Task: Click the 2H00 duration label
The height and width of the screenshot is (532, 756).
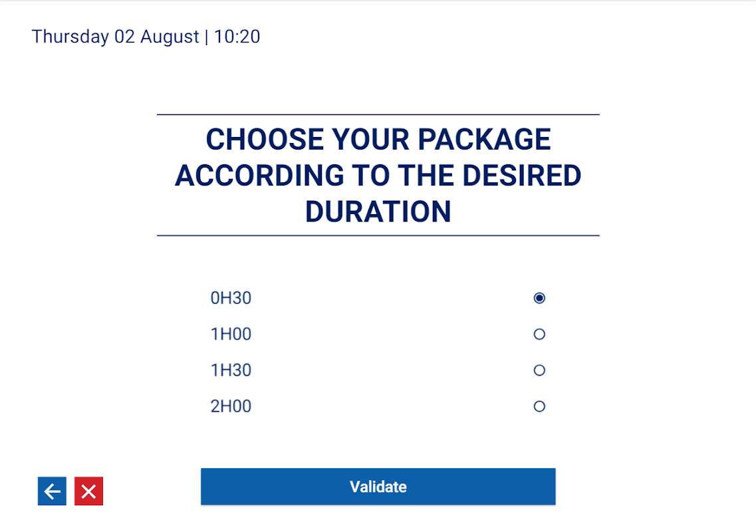Action: pyautogui.click(x=231, y=406)
